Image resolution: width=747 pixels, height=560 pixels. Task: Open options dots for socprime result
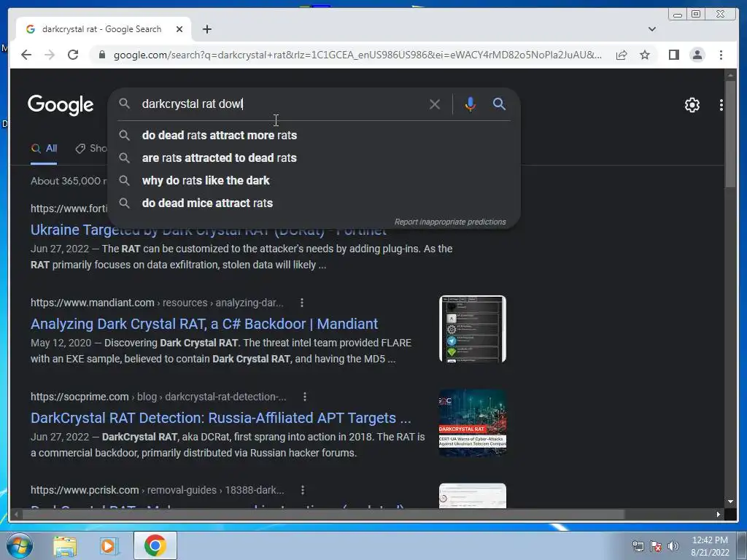305,397
